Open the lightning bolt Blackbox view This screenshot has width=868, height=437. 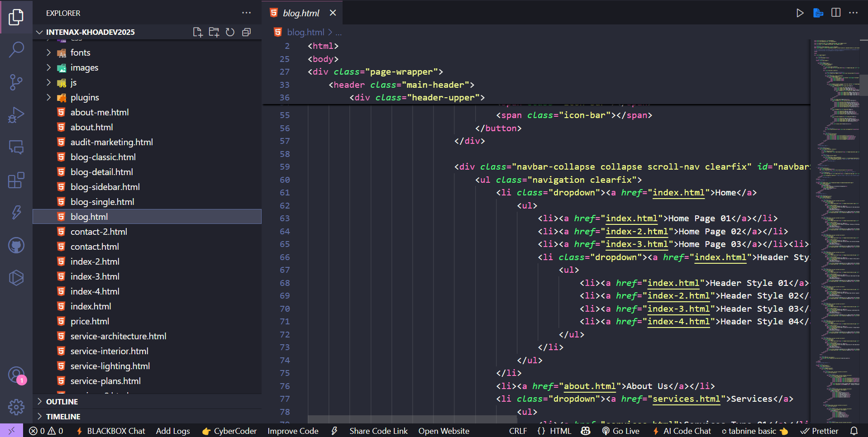click(x=16, y=213)
